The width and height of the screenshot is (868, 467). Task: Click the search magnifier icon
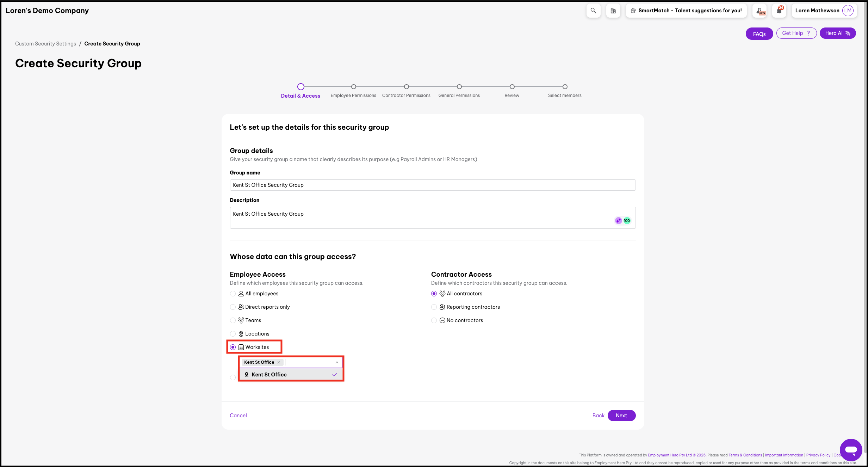(593, 11)
